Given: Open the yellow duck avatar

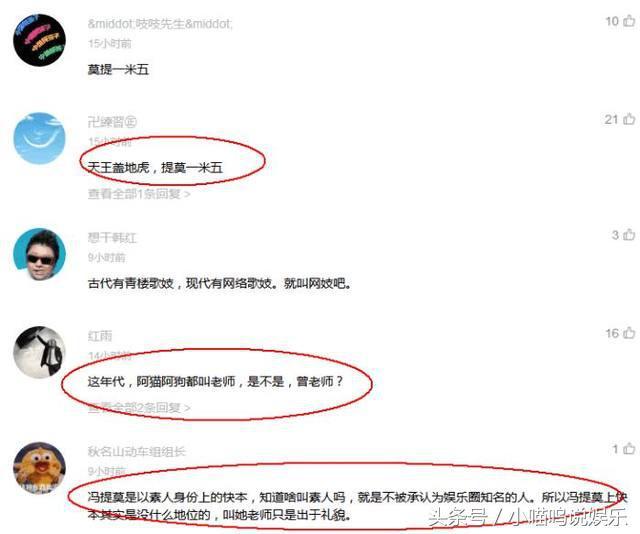Looking at the screenshot, I should 39,468.
